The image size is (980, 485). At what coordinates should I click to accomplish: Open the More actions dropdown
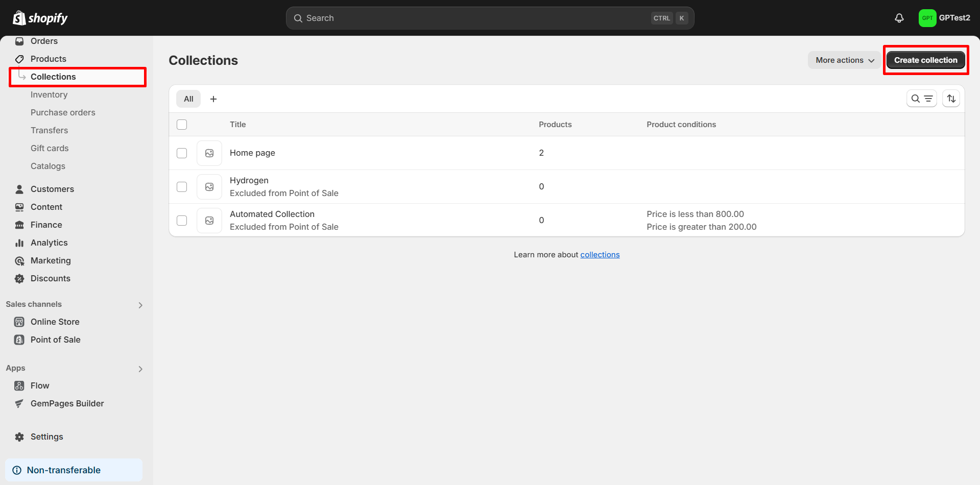(844, 60)
